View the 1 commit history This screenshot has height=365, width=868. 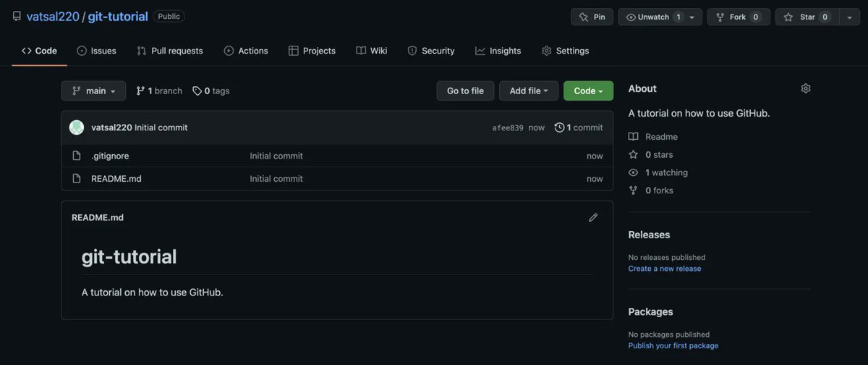[579, 127]
